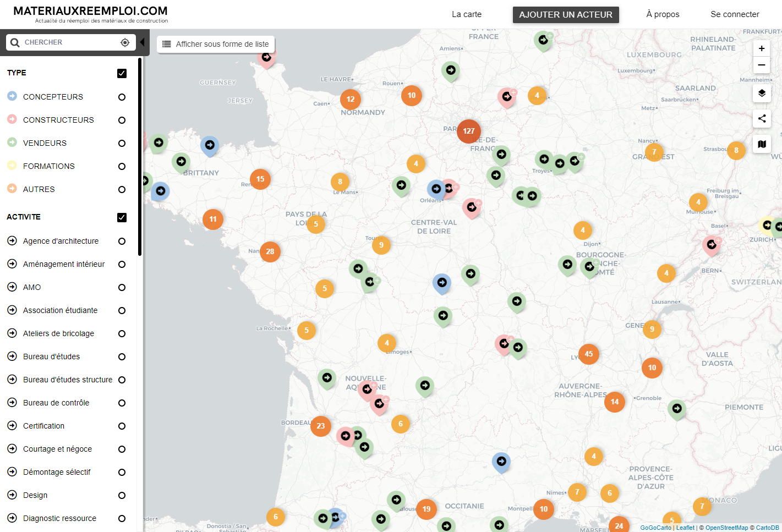The image size is (782, 532).
Task: Expand the Agence d'architecture activity filter
Action: point(12,241)
